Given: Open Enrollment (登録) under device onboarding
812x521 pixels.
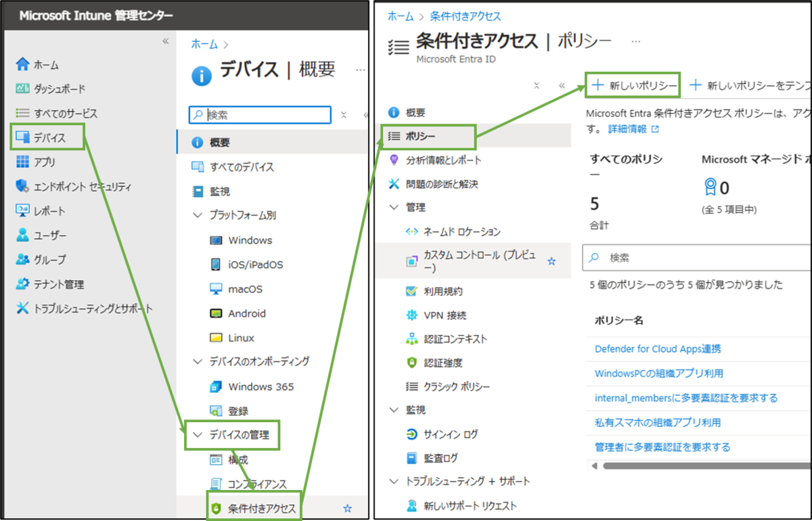Looking at the screenshot, I should point(229,411).
